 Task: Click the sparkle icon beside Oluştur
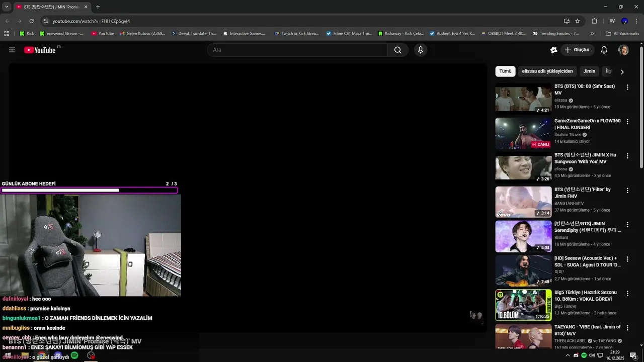(x=553, y=50)
